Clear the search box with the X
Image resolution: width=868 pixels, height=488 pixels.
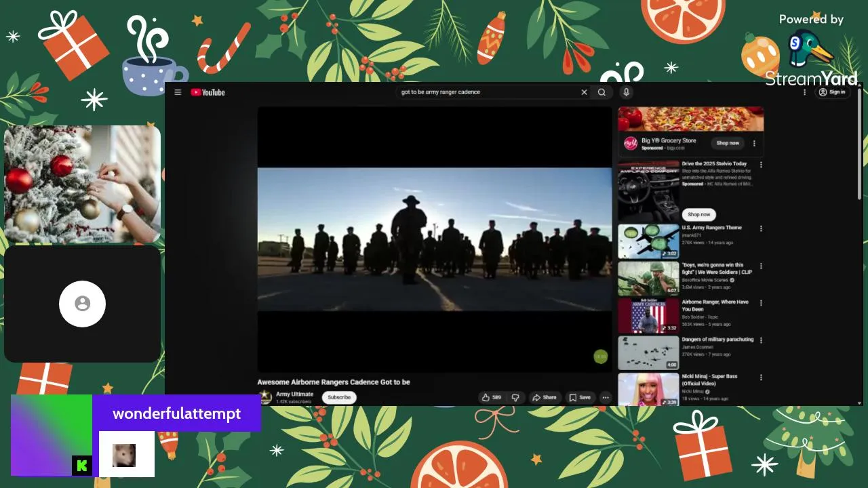click(584, 92)
